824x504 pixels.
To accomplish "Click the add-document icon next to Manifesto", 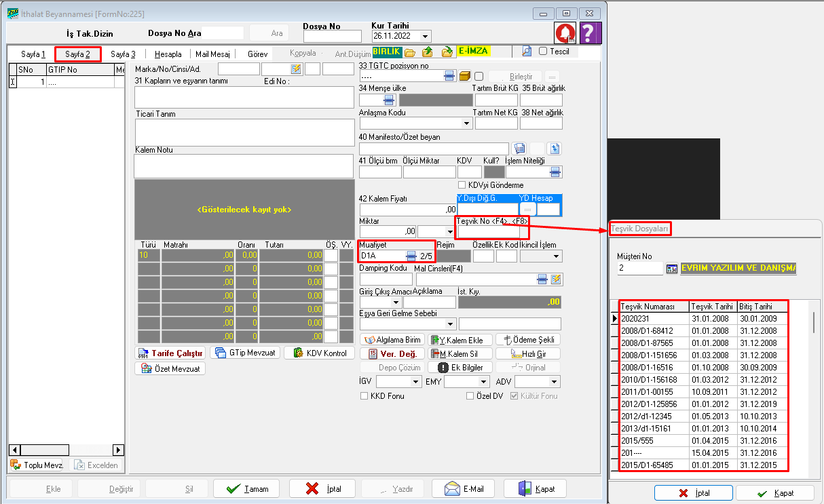I will click(554, 148).
